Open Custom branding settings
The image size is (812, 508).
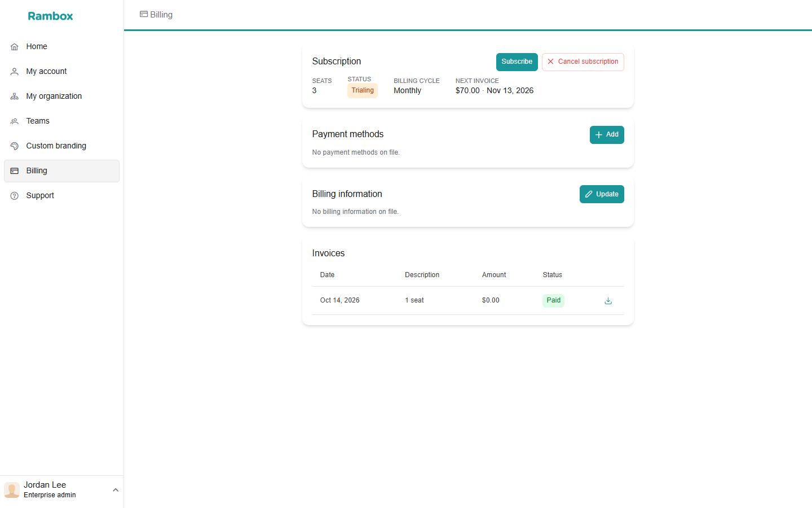coord(62,146)
